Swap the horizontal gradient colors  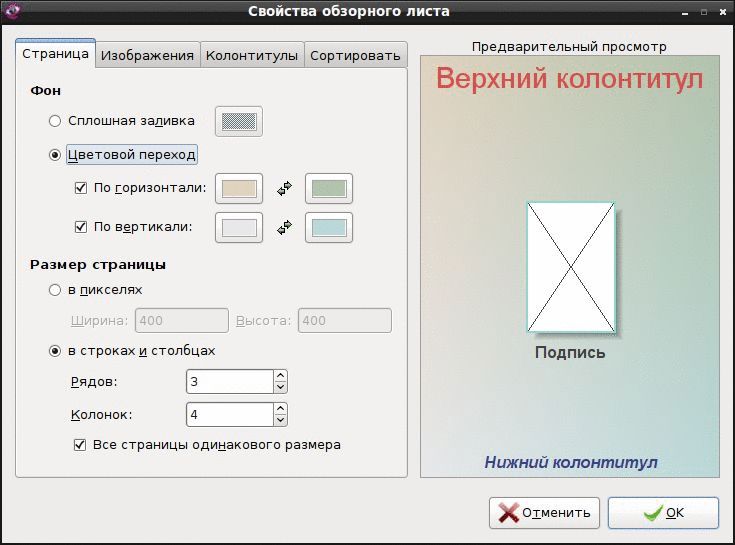pyautogui.click(x=284, y=188)
